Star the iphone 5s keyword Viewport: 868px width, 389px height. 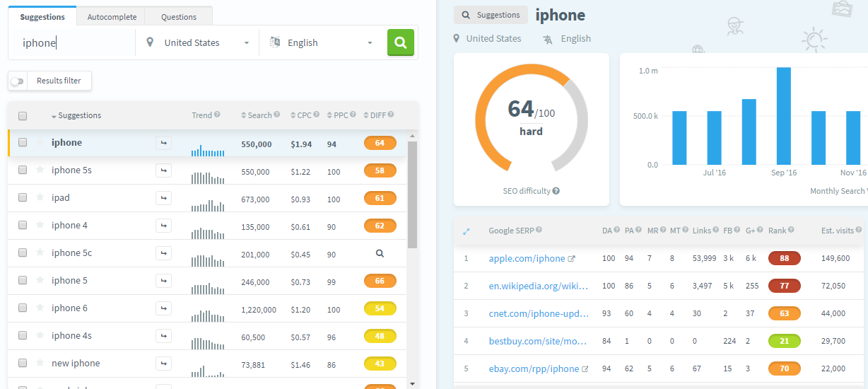40,170
